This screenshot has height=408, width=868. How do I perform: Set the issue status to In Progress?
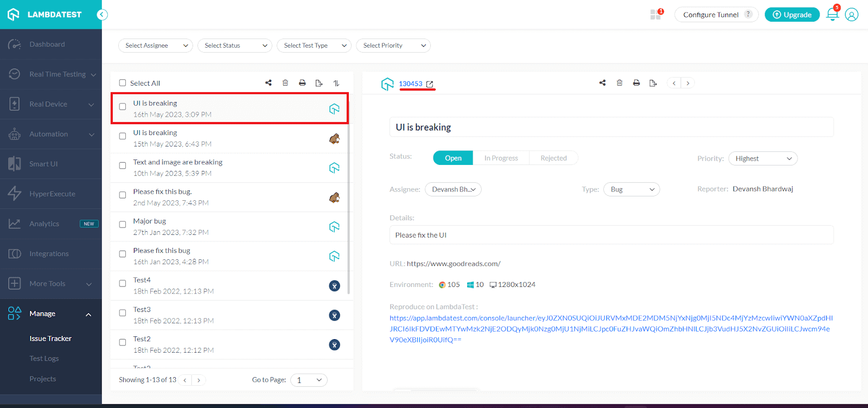pyautogui.click(x=501, y=158)
